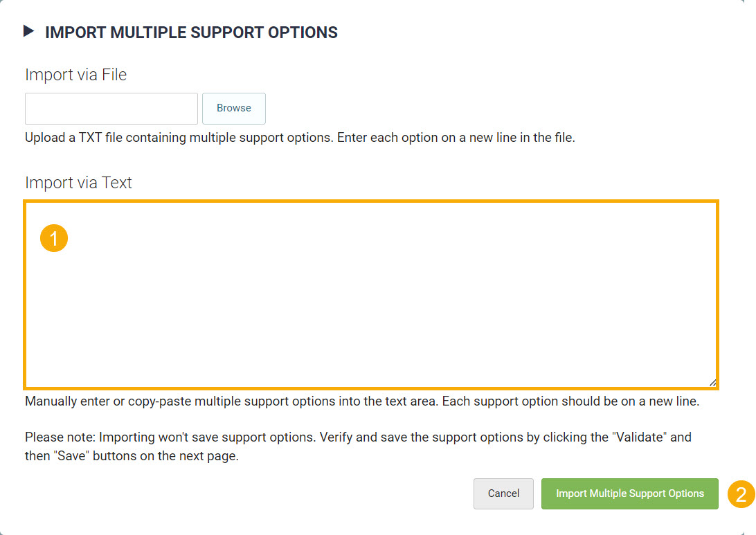Click the Manually enter or copy-paste hint

pyautogui.click(x=361, y=401)
